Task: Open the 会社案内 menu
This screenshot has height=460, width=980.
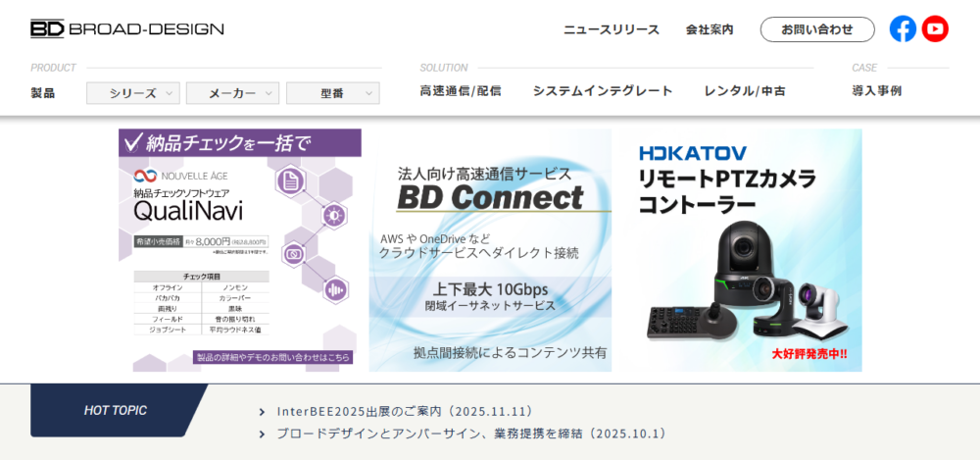Action: coord(710,29)
